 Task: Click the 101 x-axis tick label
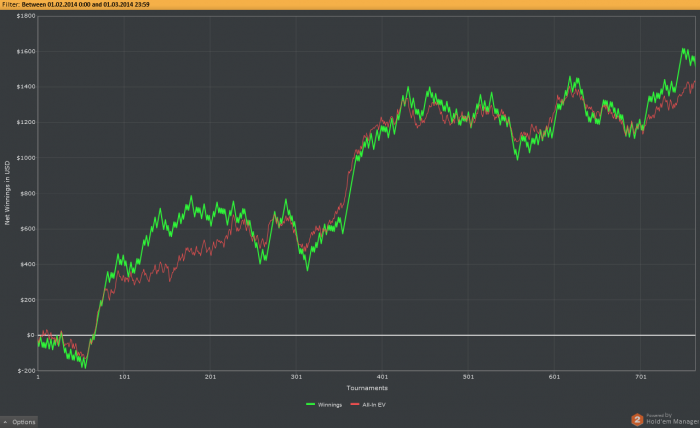coord(124,377)
